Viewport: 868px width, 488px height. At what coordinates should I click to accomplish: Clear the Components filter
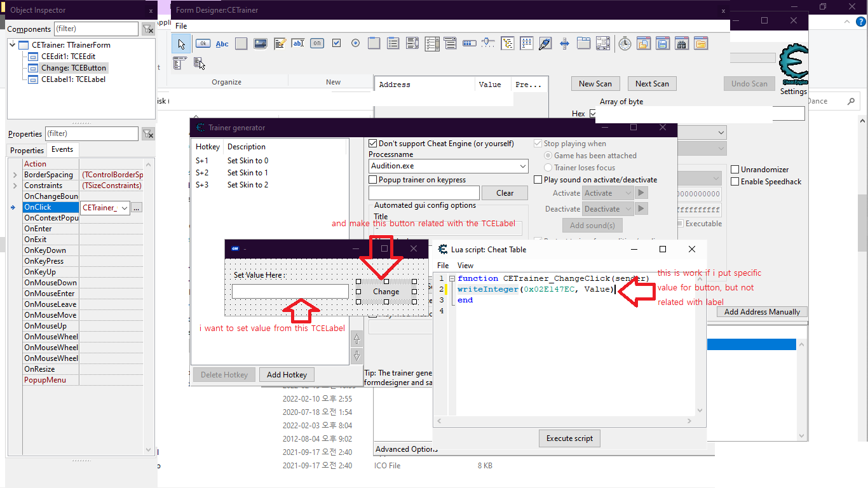pyautogui.click(x=147, y=29)
